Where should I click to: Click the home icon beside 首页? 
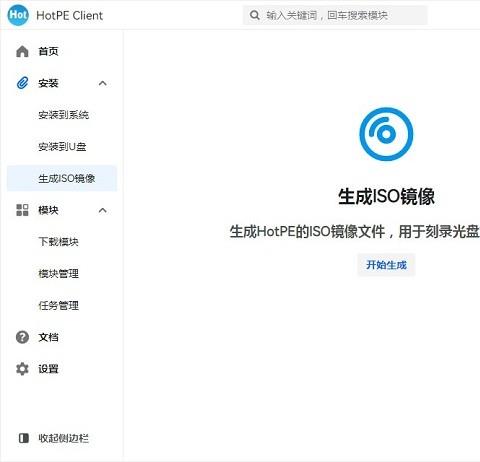[x=22, y=51]
